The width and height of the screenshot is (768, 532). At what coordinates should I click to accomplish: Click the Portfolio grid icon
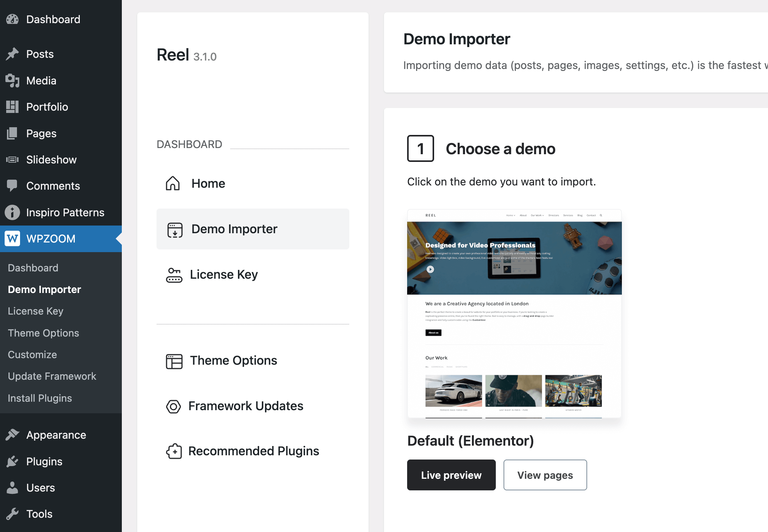pyautogui.click(x=12, y=107)
